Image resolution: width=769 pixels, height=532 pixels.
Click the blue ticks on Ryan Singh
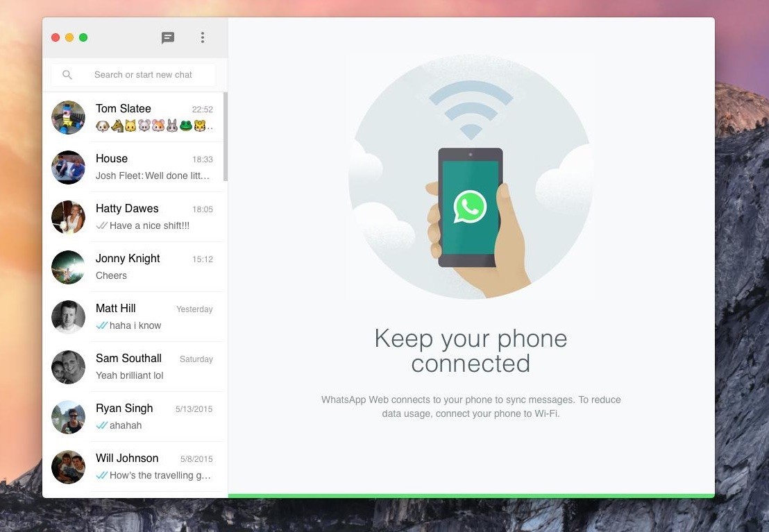pyautogui.click(x=101, y=426)
